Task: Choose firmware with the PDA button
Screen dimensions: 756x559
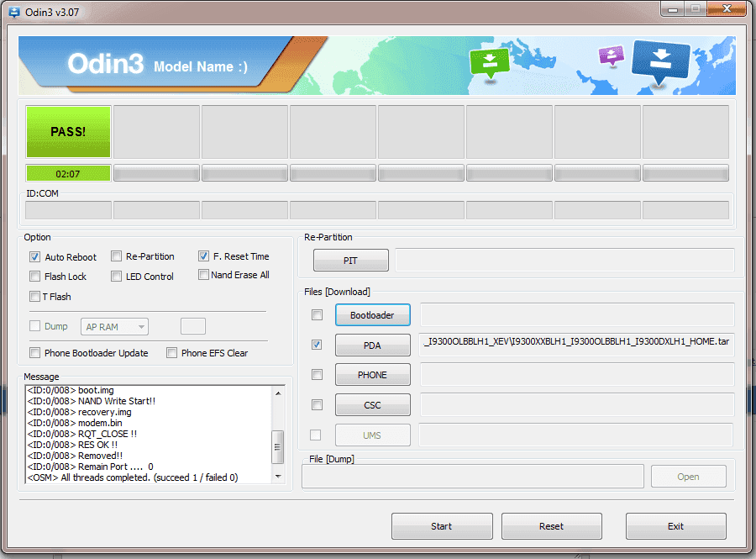Action: [373, 345]
